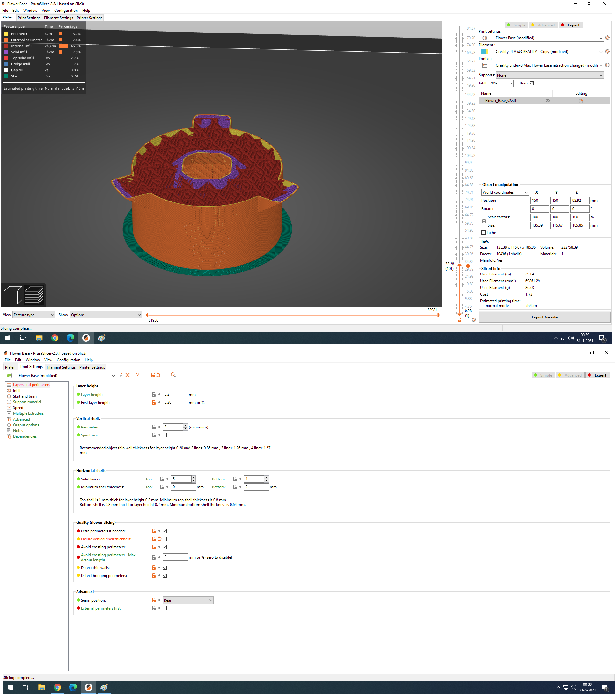Open the Seam position Rear dropdown
This screenshot has height=695, width=616.
[x=188, y=600]
